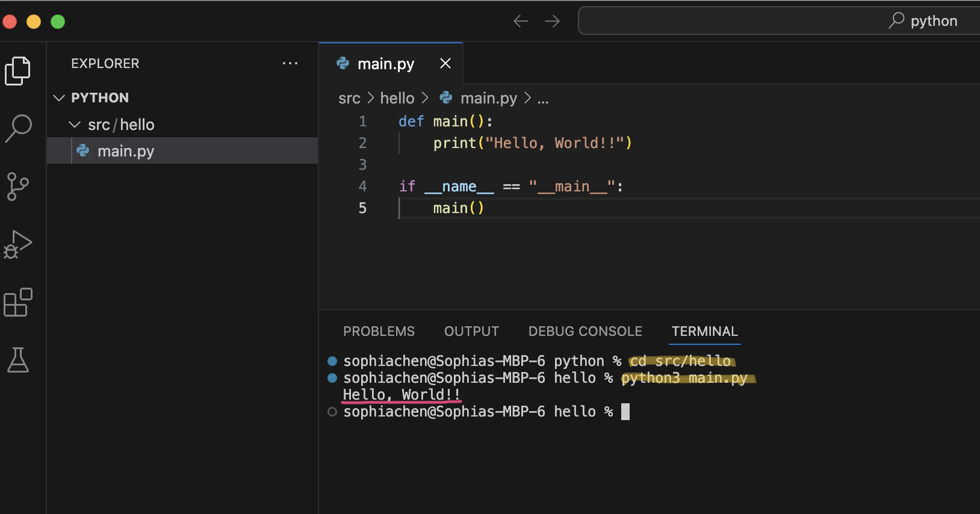Click the navigate forward arrow
This screenshot has width=980, height=514.
coord(552,22)
